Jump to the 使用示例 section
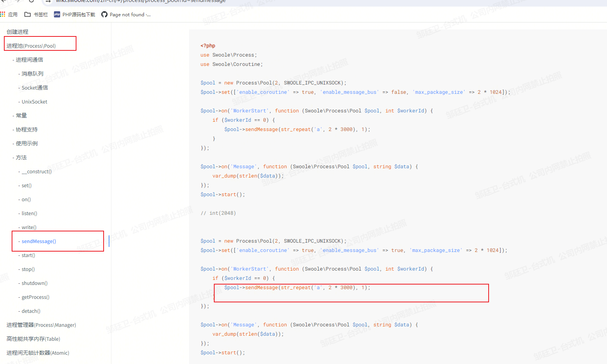The image size is (607, 364). [27, 143]
